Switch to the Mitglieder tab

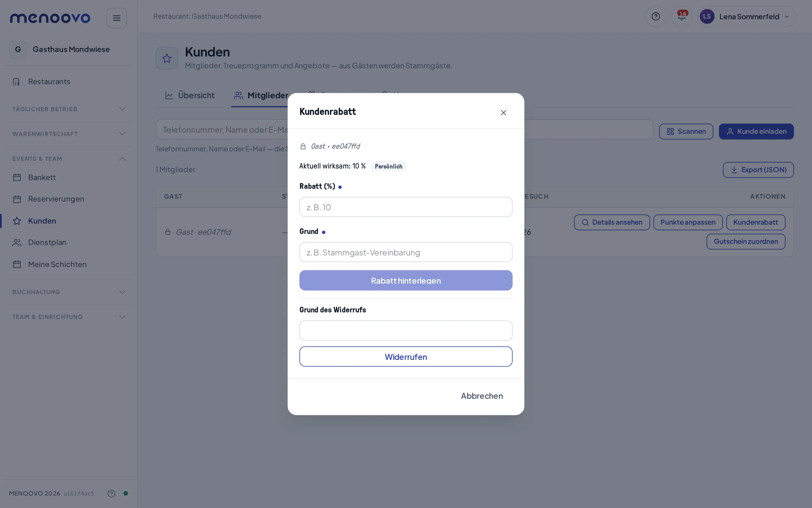(261, 95)
